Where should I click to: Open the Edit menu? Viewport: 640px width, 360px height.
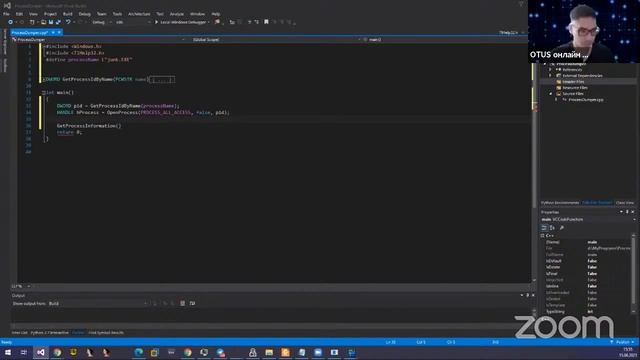point(19,14)
